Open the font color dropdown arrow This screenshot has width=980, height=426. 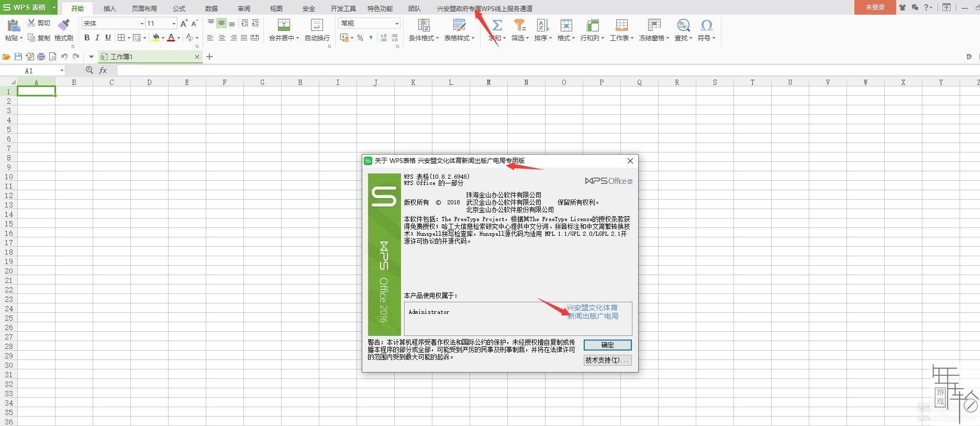[179, 38]
